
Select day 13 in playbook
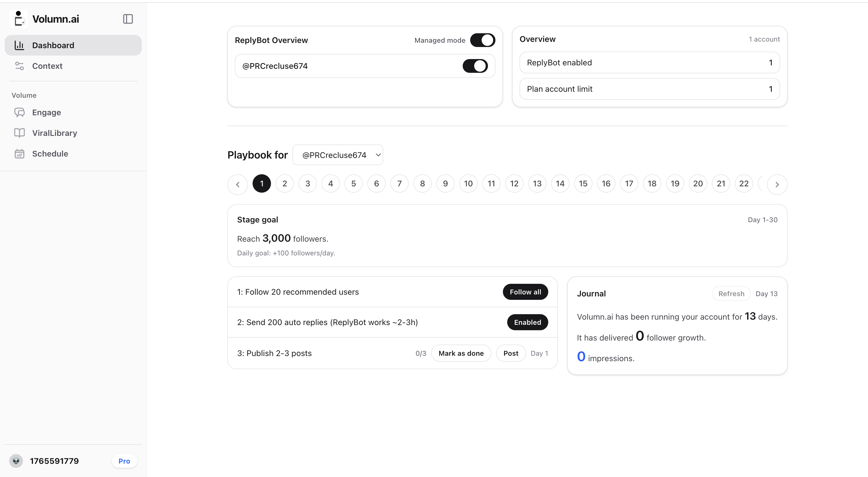coord(537,183)
